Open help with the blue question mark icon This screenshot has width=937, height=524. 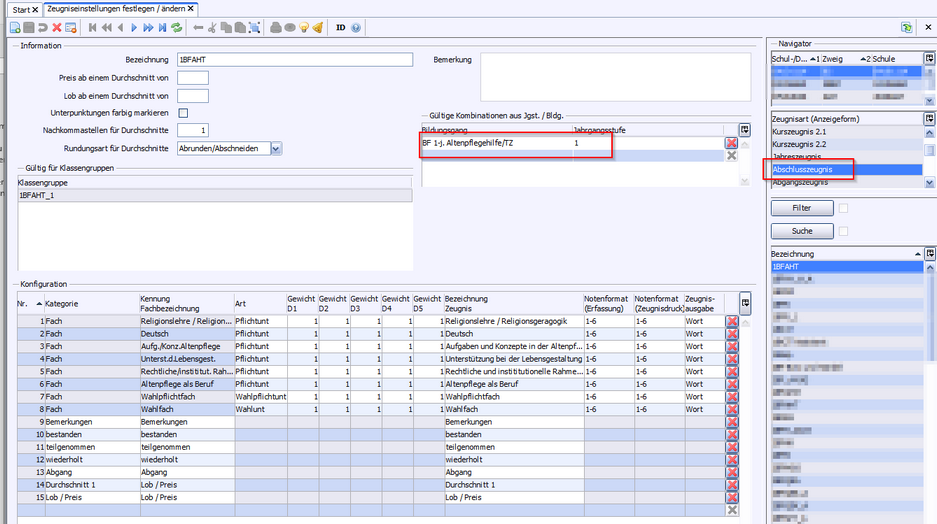click(356, 28)
